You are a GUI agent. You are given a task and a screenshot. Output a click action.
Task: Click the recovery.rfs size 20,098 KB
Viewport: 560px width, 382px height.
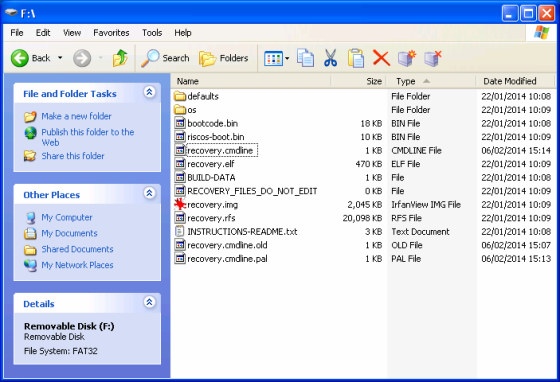tap(362, 218)
